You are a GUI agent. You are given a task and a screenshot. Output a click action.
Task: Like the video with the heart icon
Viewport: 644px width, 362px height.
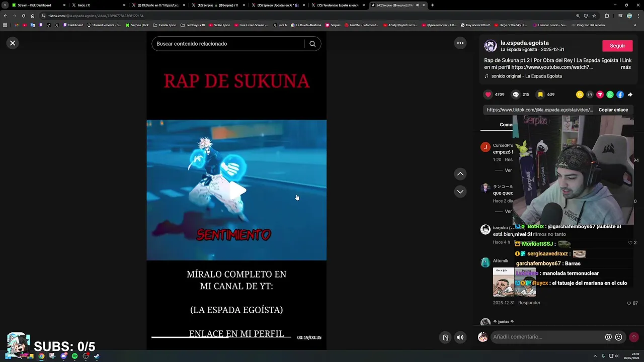pyautogui.click(x=488, y=95)
